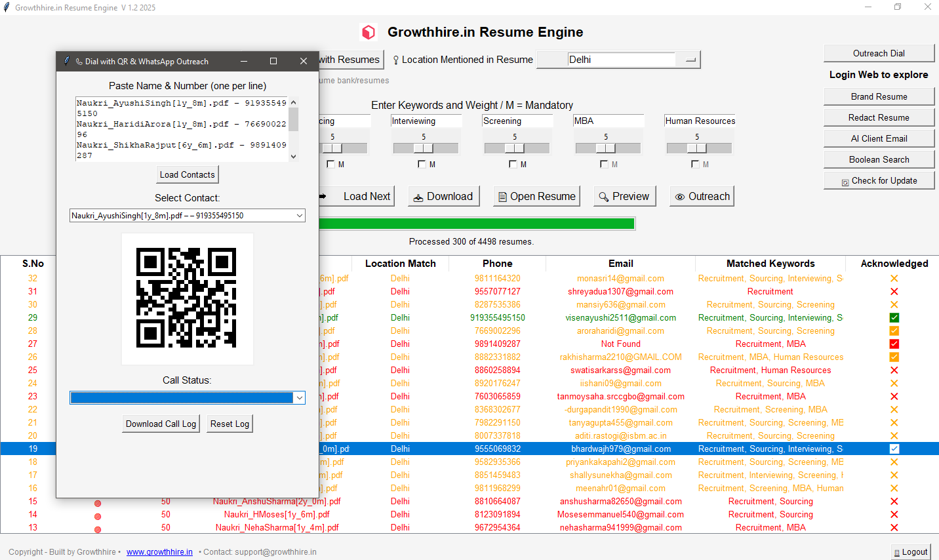Open the AI Client Email tool

pyautogui.click(x=879, y=138)
